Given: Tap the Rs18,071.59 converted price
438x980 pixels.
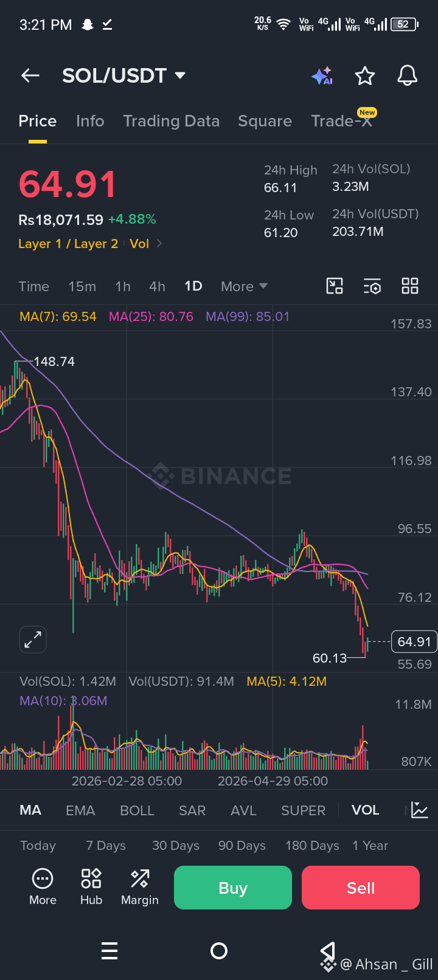Looking at the screenshot, I should tap(61, 219).
